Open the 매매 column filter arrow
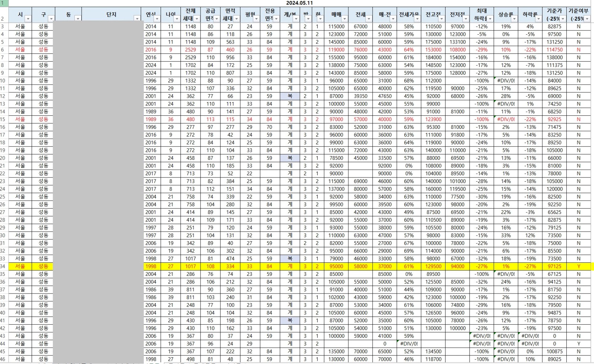The width and height of the screenshot is (594, 364). pos(344,18)
